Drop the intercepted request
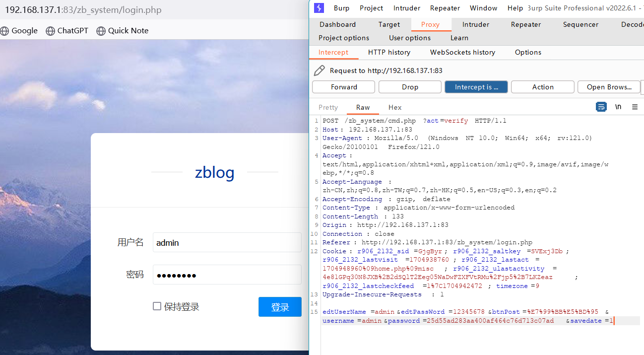 410,87
